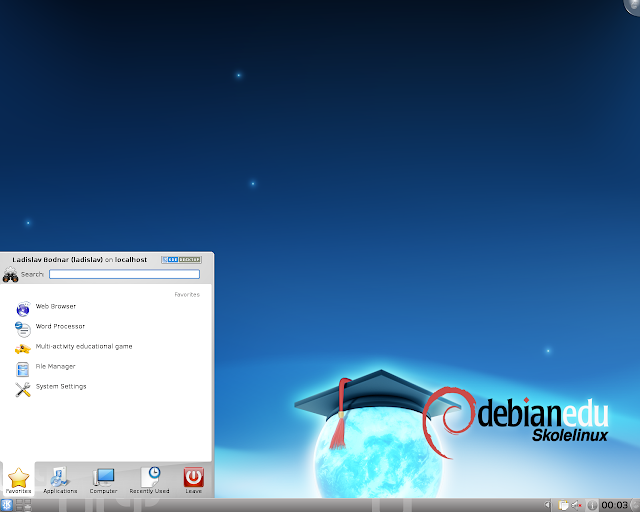Switch to the Applications tab
The height and width of the screenshot is (512, 640).
tap(60, 480)
